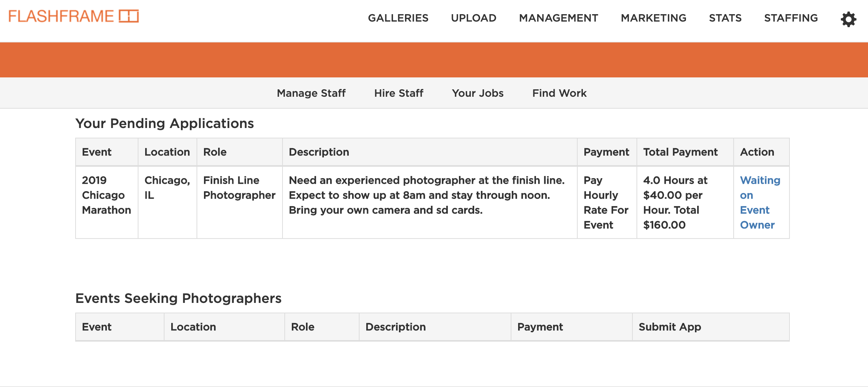Click the Your Pending Applications heading
868x387 pixels.
165,123
